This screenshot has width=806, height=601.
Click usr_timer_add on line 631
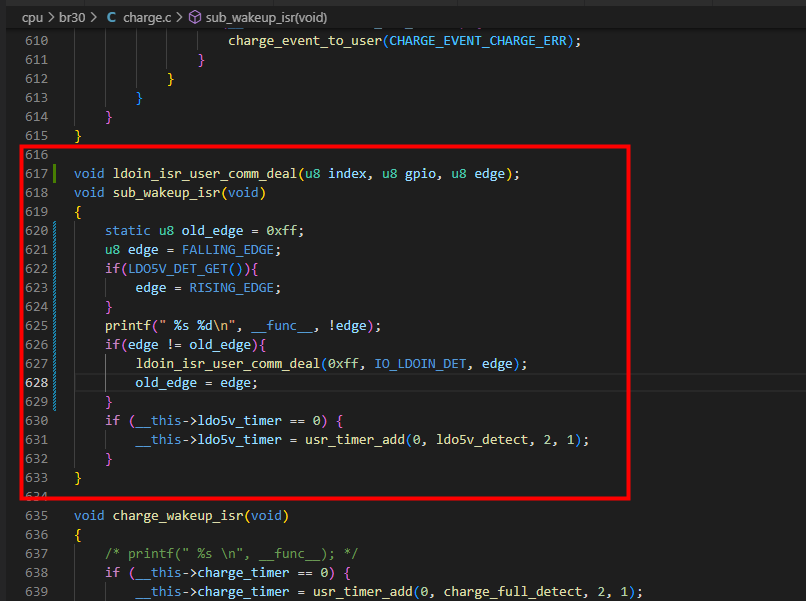(x=355, y=440)
